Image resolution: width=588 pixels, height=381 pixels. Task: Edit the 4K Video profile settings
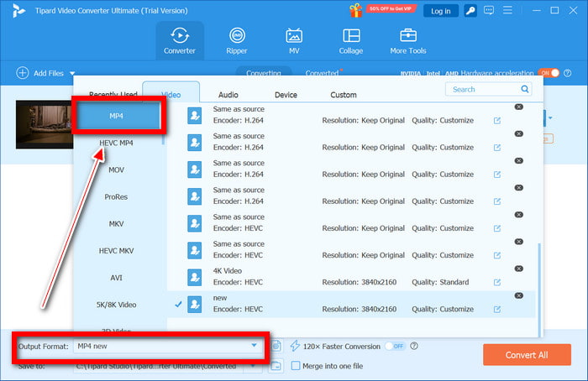tap(497, 282)
